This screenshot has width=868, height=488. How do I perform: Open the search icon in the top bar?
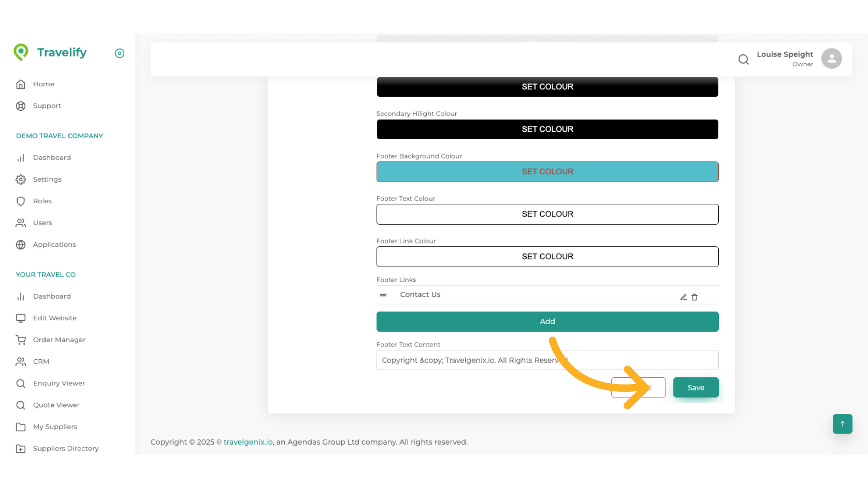point(744,59)
